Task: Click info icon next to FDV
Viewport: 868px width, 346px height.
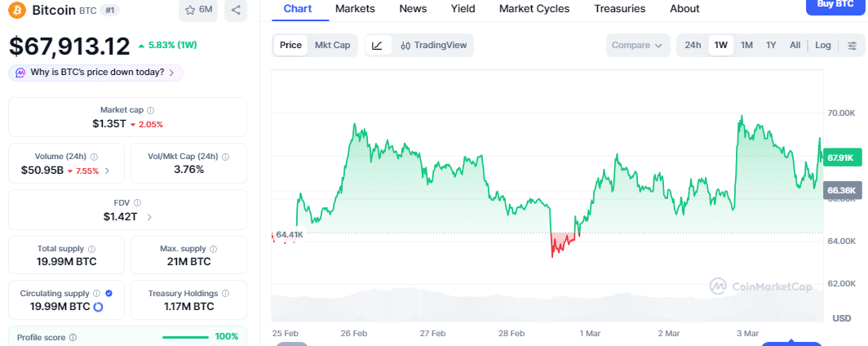Action: point(137,202)
